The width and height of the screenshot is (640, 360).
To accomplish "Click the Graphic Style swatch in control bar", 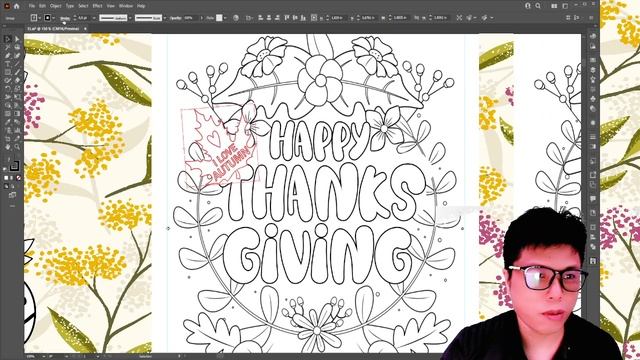I will pyautogui.click(x=219, y=18).
